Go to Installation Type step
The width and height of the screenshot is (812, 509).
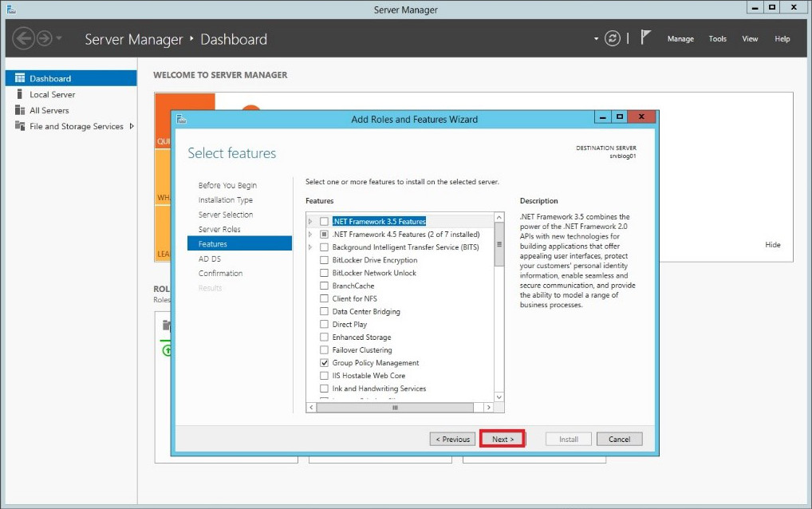click(x=225, y=200)
